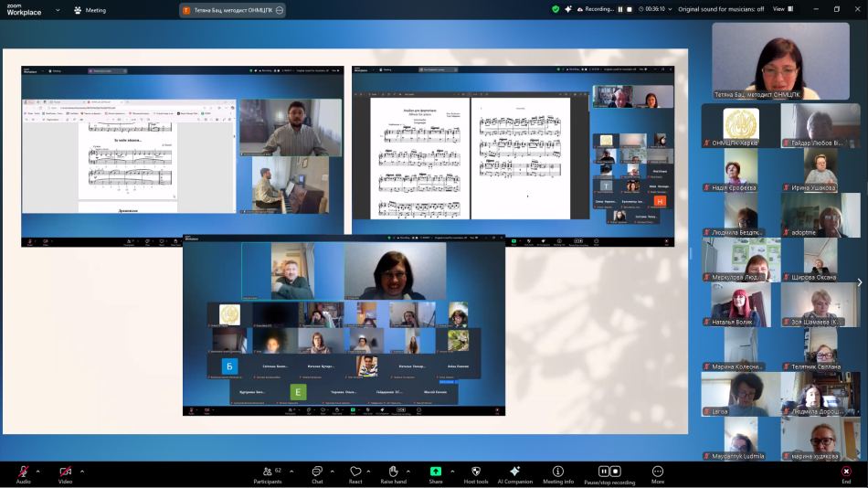Viewport: 868px width, 488px height.
Task: Select Наталья Волик participant tile
Action: 741,304
